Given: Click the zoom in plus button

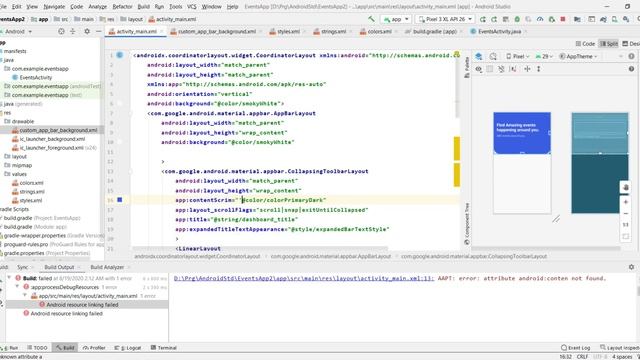Looking at the screenshot, I should [626, 202].
